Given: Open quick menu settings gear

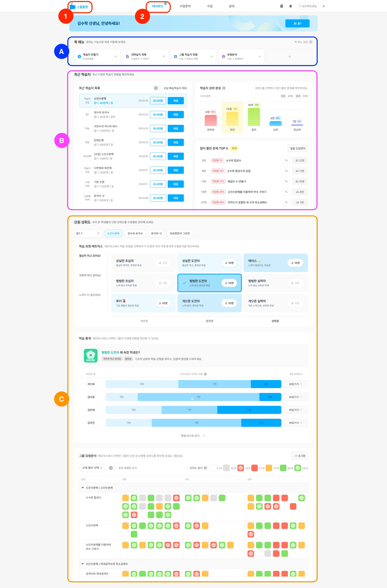Looking at the screenshot, I should tap(311, 42).
